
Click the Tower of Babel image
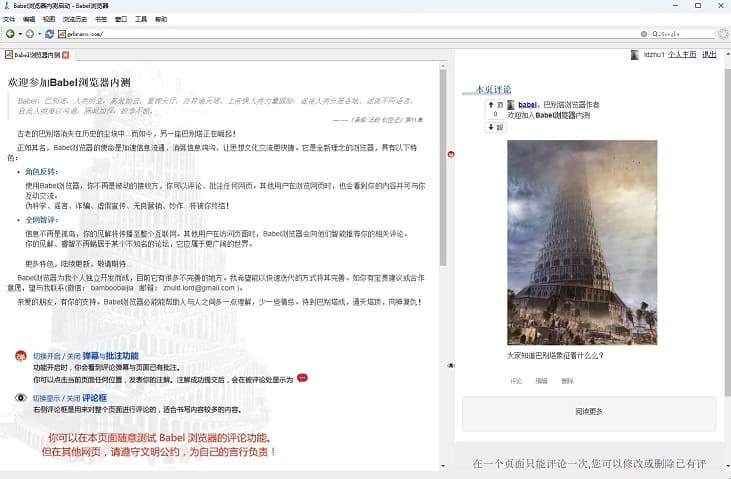[582, 243]
